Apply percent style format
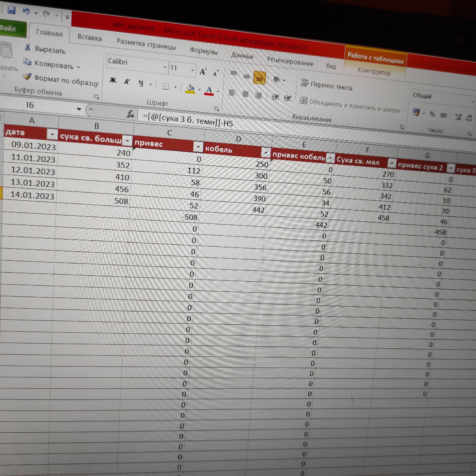Viewport: 476px width, 476px height. 432,115
